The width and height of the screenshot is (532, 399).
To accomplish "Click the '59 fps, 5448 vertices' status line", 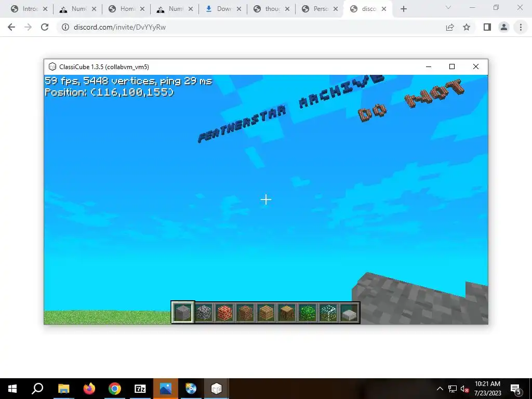I will [x=128, y=81].
